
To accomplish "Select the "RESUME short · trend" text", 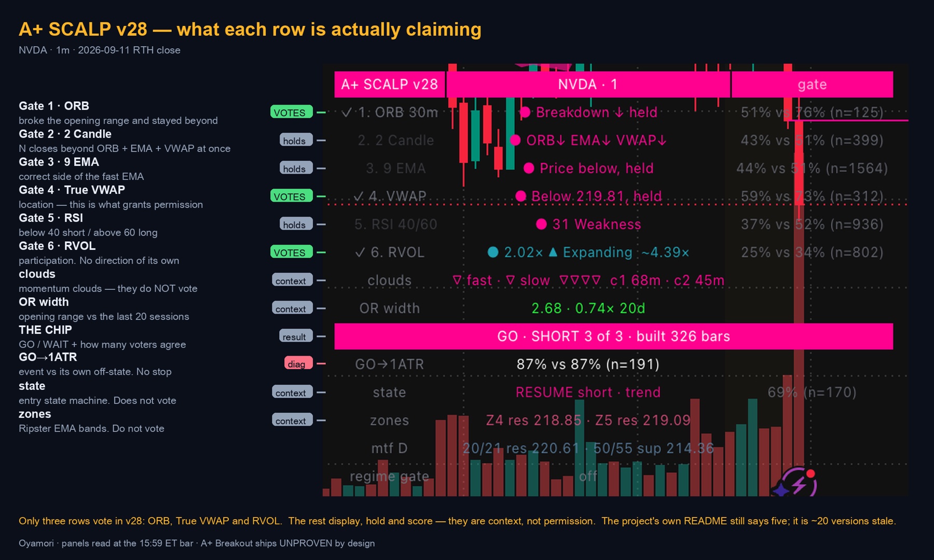I will tap(588, 392).
